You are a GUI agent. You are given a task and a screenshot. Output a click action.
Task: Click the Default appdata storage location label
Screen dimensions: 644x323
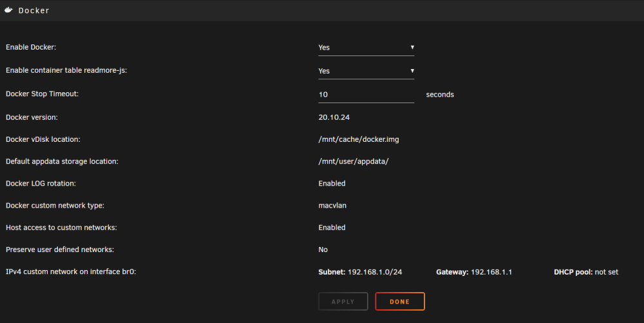point(62,161)
